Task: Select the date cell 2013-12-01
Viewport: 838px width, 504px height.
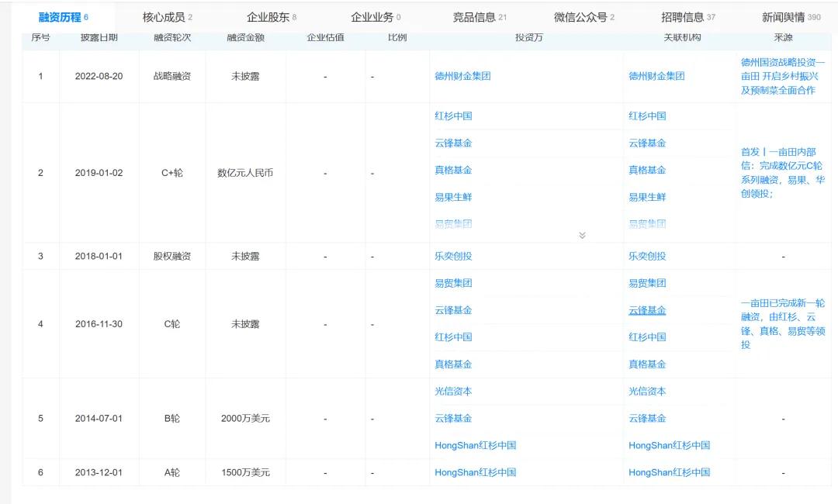Action: pyautogui.click(x=99, y=472)
